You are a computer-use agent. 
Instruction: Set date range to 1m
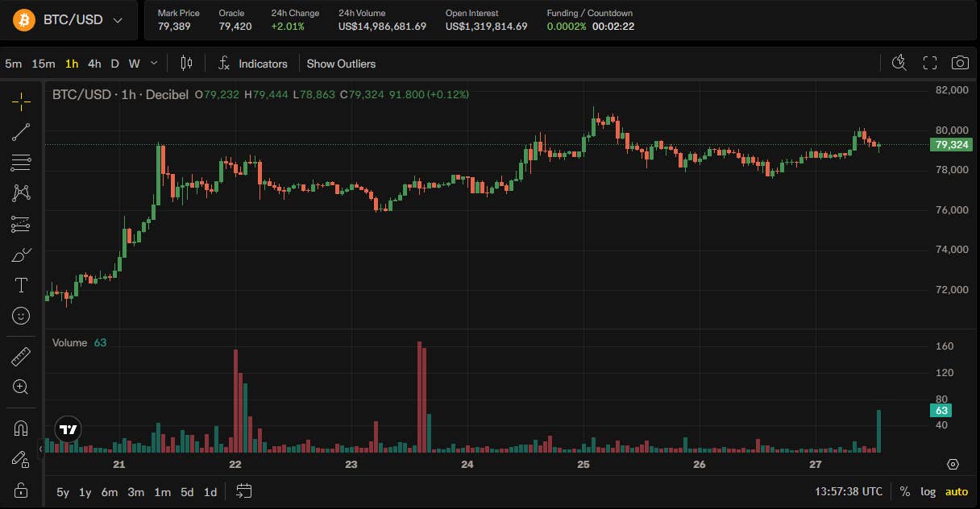point(162,491)
